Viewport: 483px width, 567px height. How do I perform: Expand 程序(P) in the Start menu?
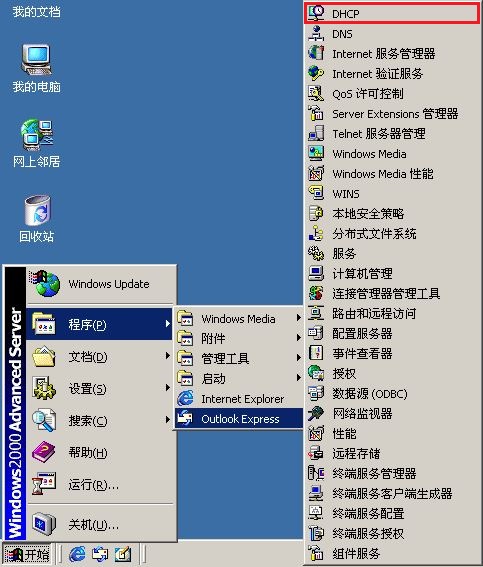(x=99, y=324)
